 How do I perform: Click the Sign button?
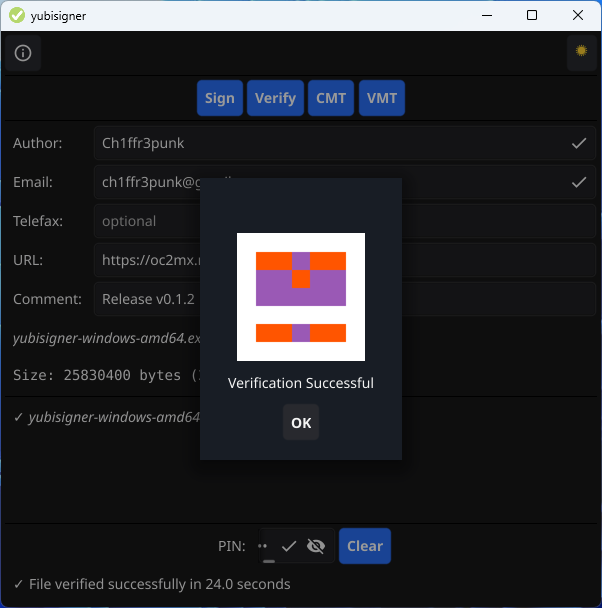coord(220,98)
